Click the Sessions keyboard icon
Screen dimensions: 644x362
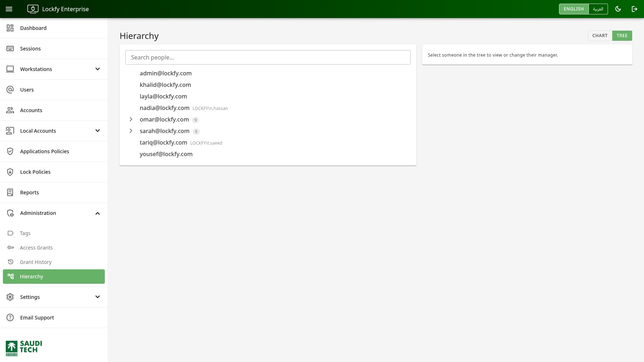10,49
